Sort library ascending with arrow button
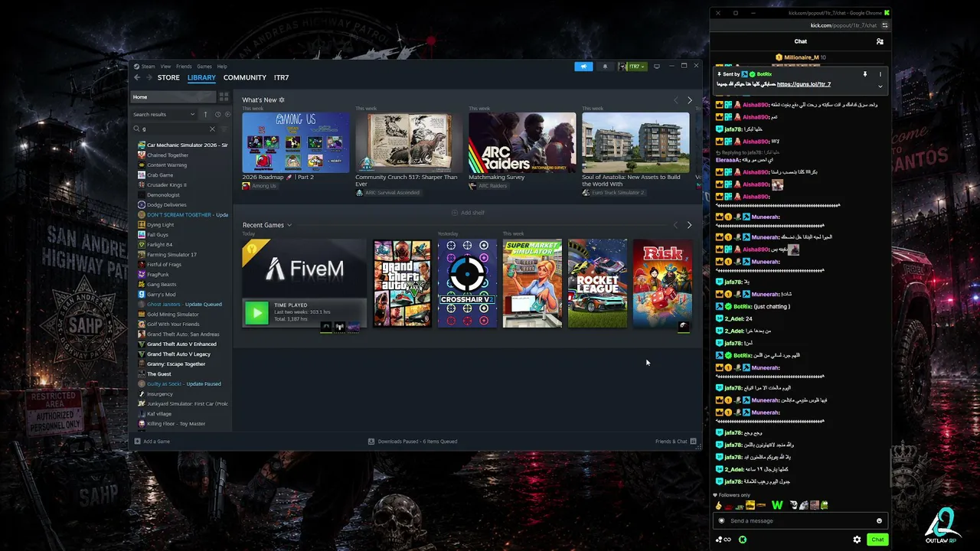 (x=205, y=114)
